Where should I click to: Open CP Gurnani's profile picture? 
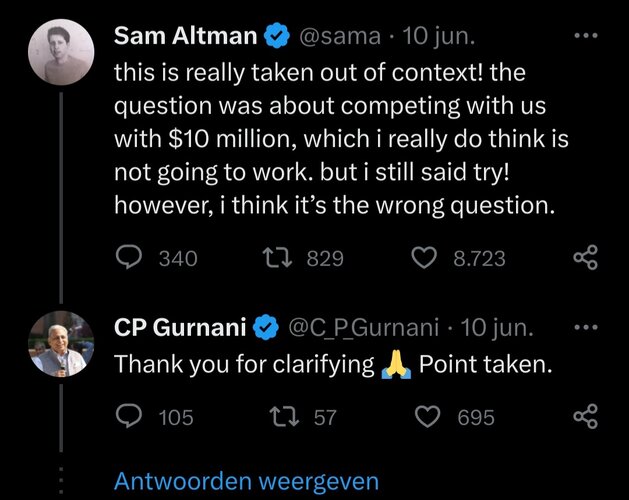pyautogui.click(x=61, y=344)
